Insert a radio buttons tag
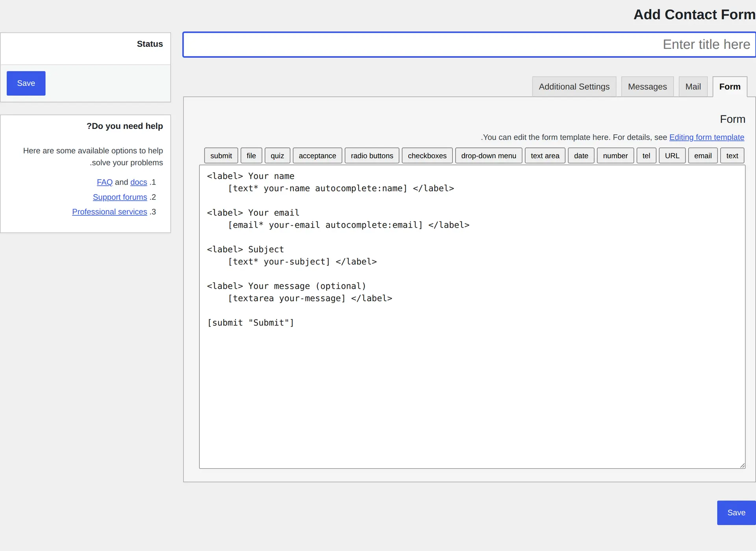 click(x=372, y=156)
